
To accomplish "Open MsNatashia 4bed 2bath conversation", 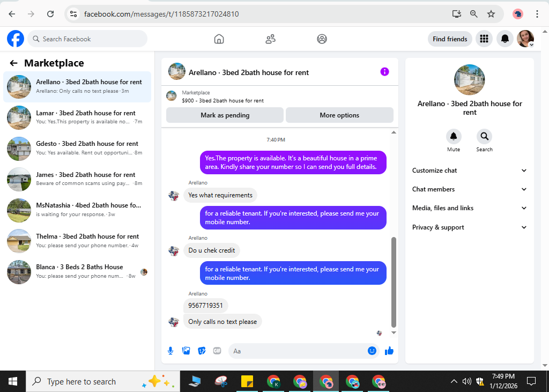I will pos(77,210).
